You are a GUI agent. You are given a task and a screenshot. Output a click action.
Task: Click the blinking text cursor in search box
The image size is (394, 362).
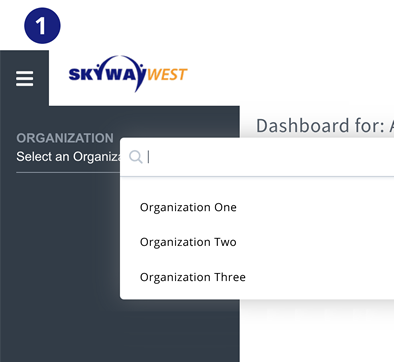point(148,157)
